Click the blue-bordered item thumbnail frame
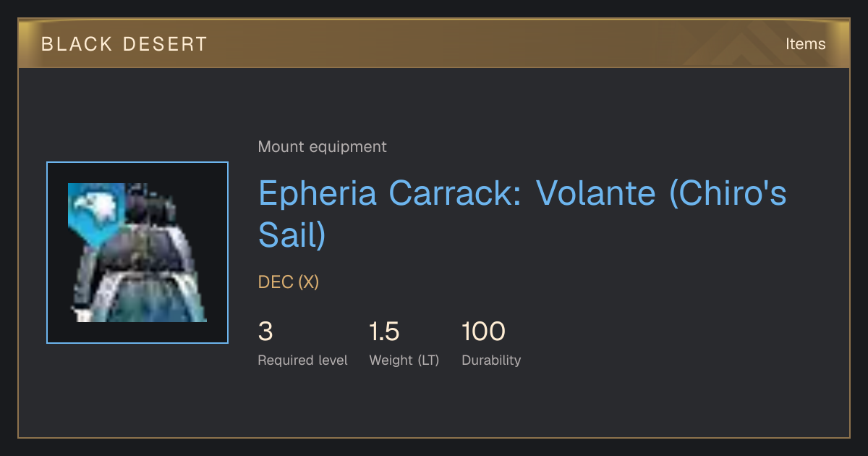Image resolution: width=868 pixels, height=456 pixels. pyautogui.click(x=137, y=253)
